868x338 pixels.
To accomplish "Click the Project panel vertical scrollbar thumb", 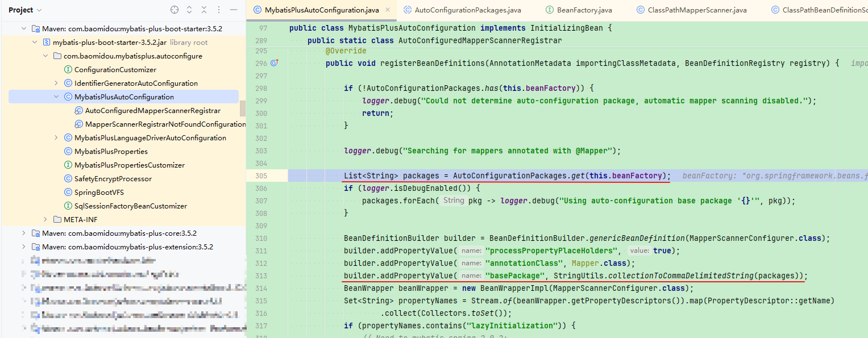I will coord(243,108).
